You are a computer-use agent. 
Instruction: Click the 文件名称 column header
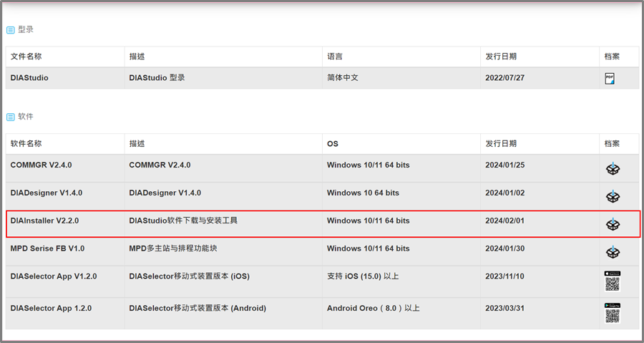(26, 57)
